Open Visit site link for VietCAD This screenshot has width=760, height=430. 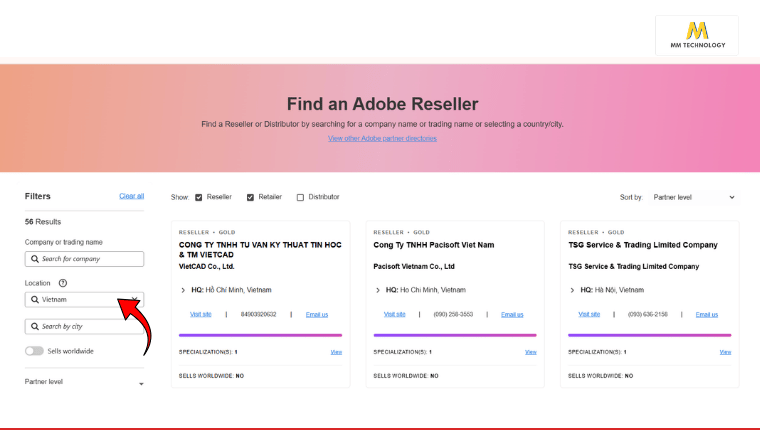(201, 314)
